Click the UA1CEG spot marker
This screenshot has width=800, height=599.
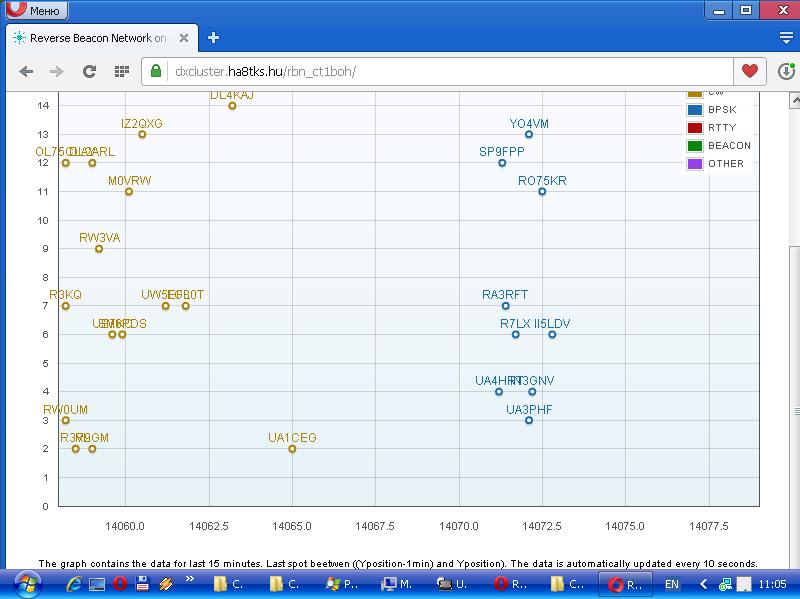[292, 449]
